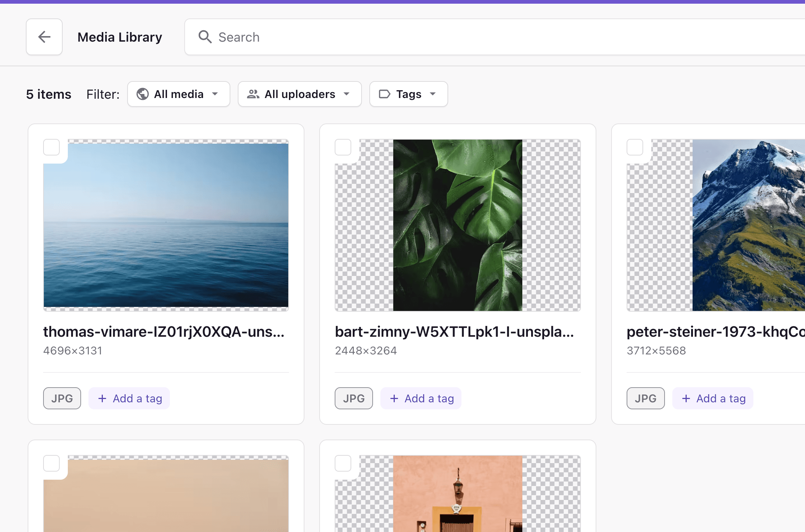Click inside the Search input field
Viewport: 805px width, 532px height.
click(x=332, y=37)
